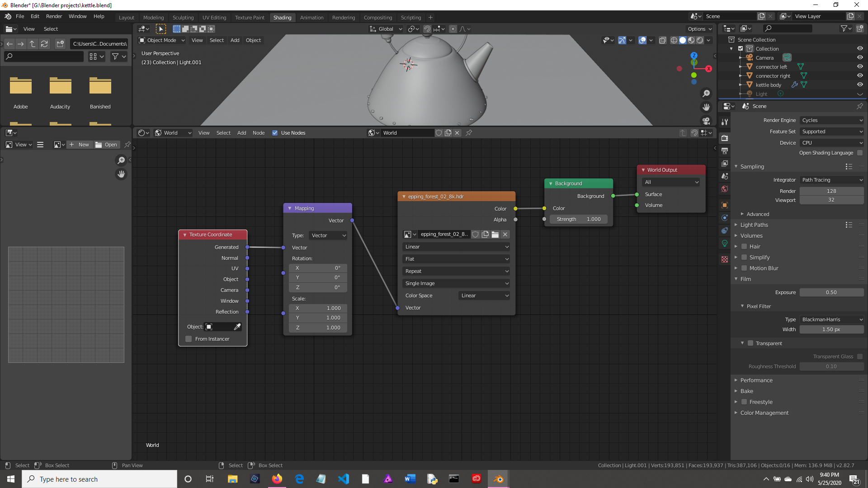Refresh the file browser directory listing
The height and width of the screenshot is (488, 868).
point(44,44)
